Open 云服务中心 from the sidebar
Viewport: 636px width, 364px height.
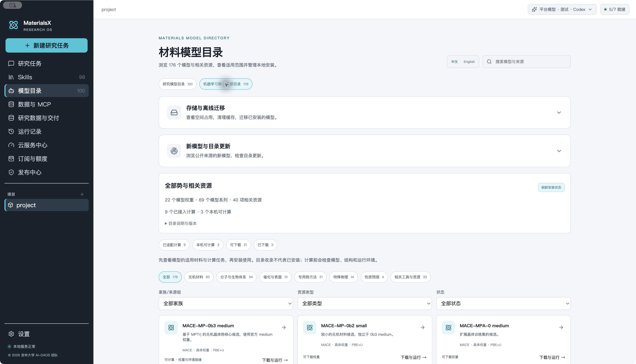[47, 145]
